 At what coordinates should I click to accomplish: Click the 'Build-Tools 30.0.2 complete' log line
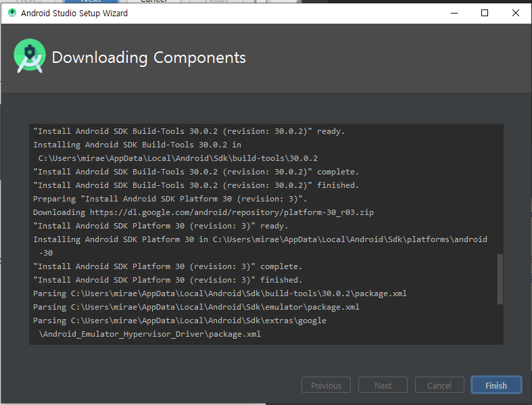point(196,172)
